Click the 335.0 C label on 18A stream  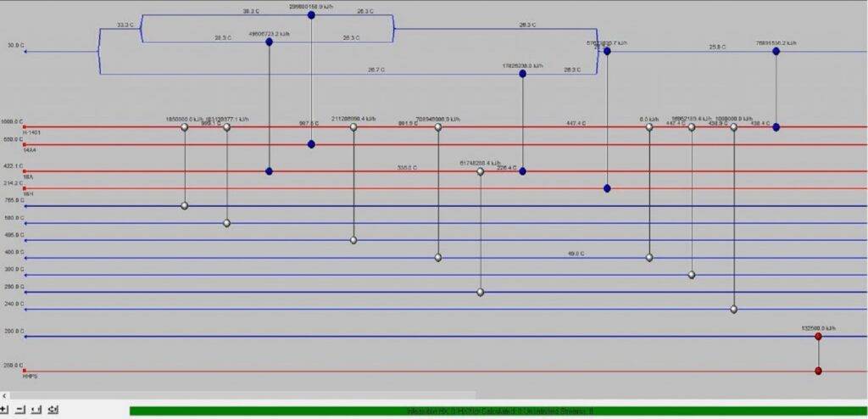click(407, 167)
